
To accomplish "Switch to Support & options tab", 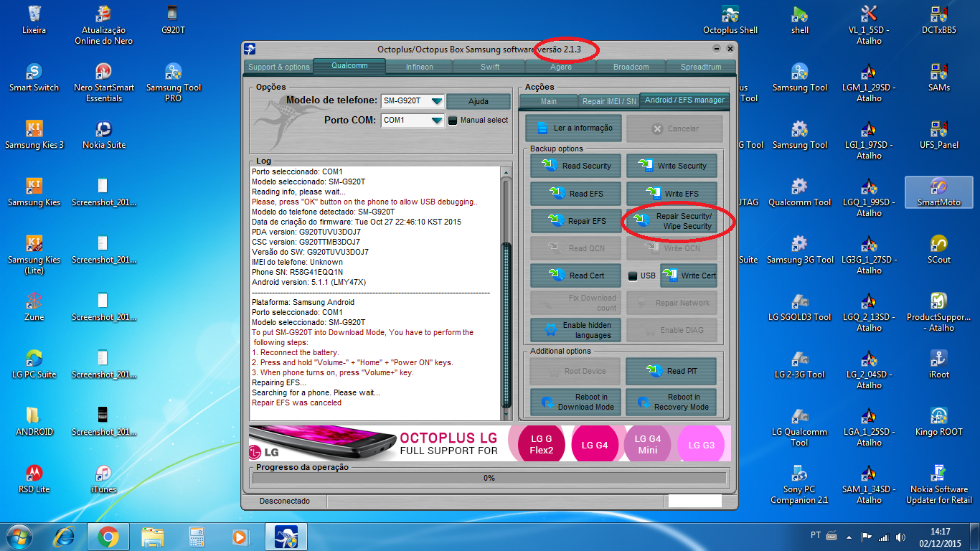I will tap(278, 67).
